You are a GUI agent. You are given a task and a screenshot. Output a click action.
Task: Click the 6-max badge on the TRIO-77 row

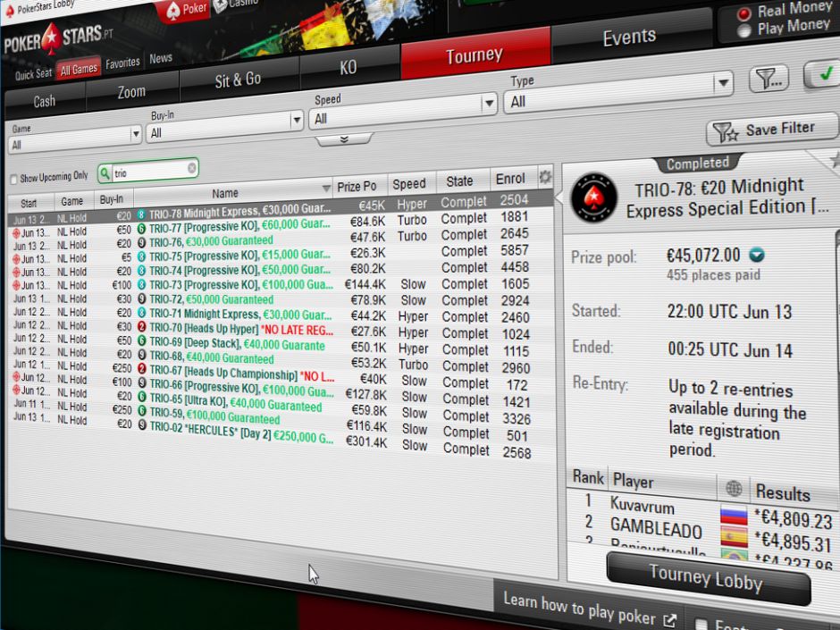tap(141, 229)
